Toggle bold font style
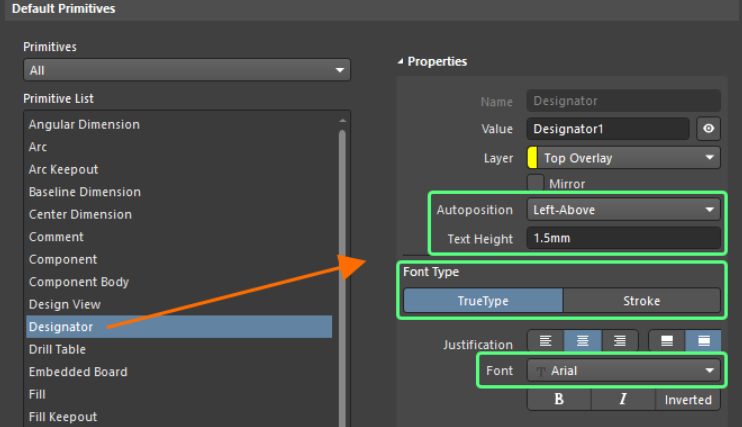The image size is (742, 427). pos(558,400)
